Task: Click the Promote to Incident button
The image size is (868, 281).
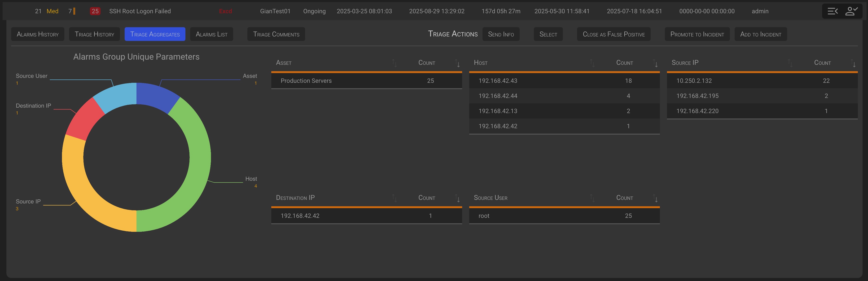Action: (697, 34)
